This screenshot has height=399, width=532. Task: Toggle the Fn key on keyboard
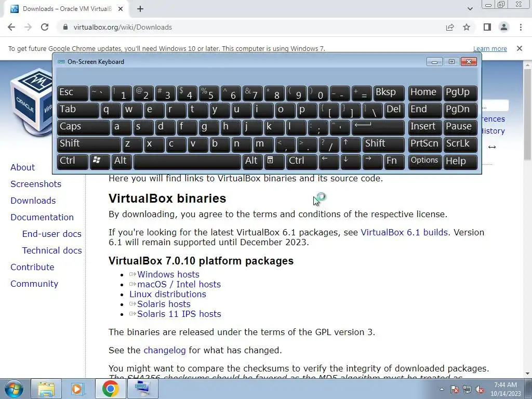[x=394, y=161]
